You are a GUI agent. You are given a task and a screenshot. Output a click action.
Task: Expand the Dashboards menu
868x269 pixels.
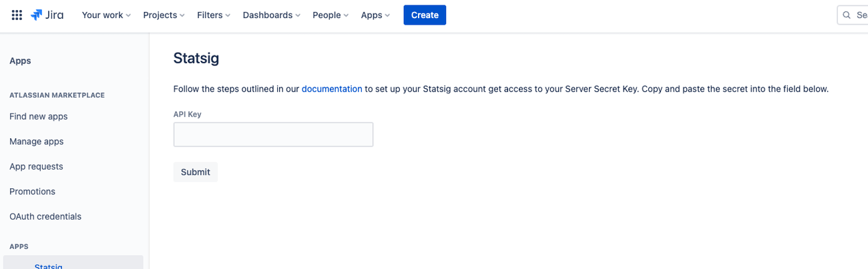point(271,15)
